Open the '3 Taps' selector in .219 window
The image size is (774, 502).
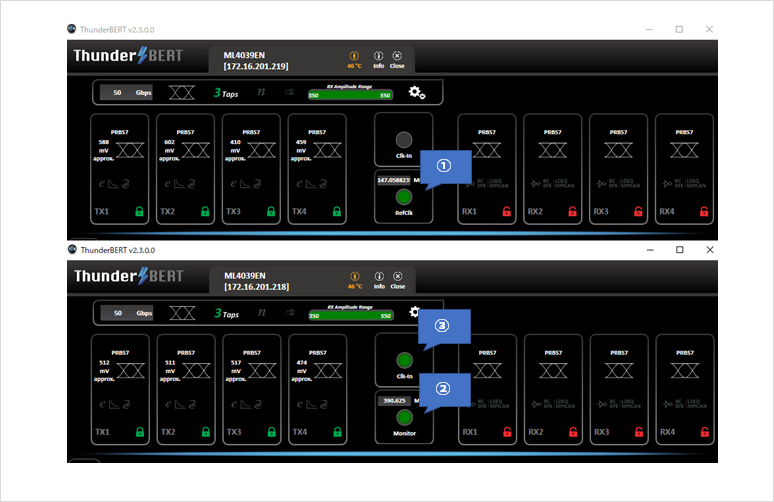point(226,93)
